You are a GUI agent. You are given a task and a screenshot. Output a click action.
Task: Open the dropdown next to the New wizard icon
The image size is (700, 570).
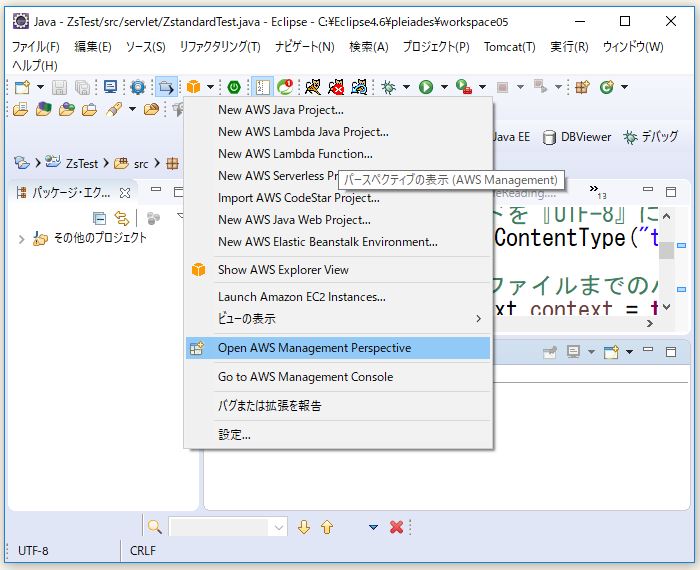click(40, 87)
